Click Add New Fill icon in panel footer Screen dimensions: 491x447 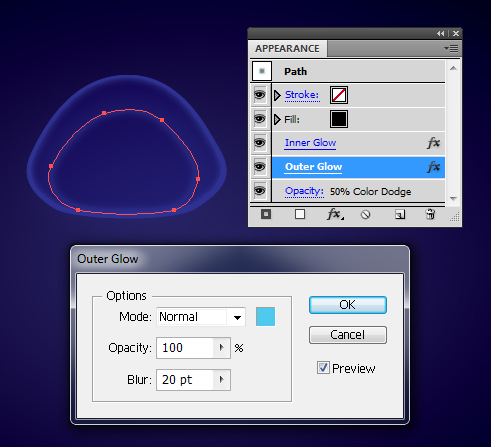300,214
